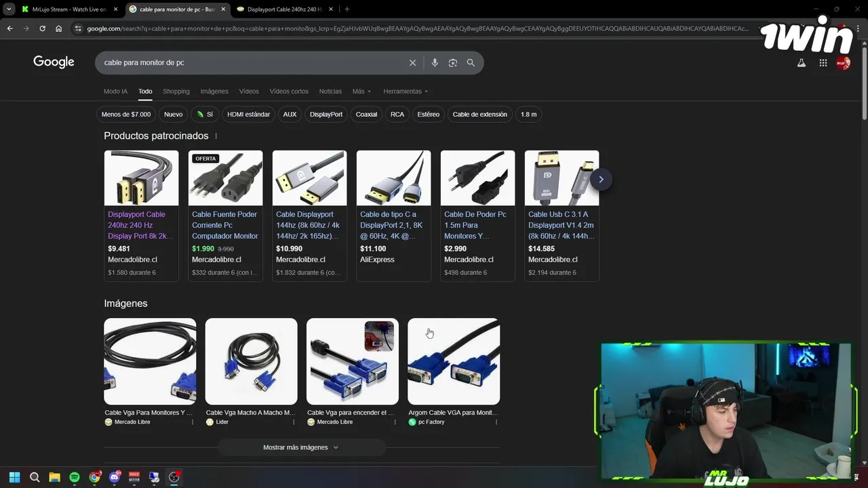Screen dimensions: 868x488
Task: Open Modo IA search tab
Action: [x=115, y=91]
